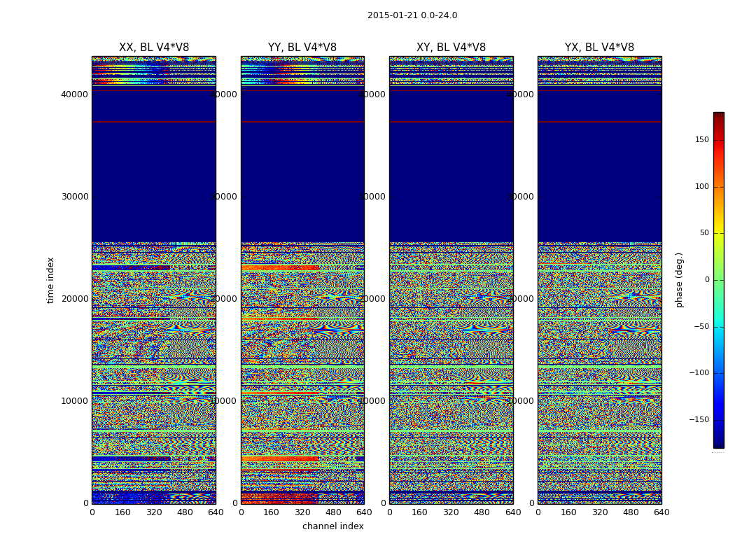Click the '160' x-tick under the XY plot
Image resolution: width=735 pixels, height=560 pixels.
[x=420, y=512]
